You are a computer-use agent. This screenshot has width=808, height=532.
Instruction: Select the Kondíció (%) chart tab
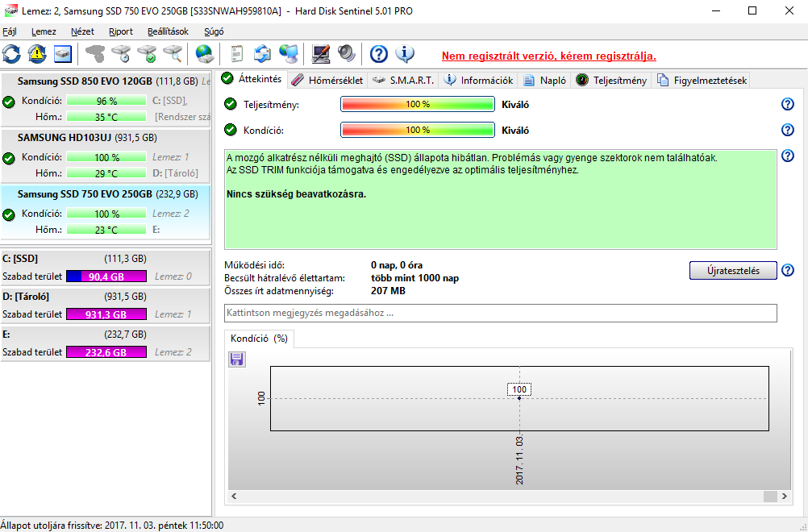[259, 339]
